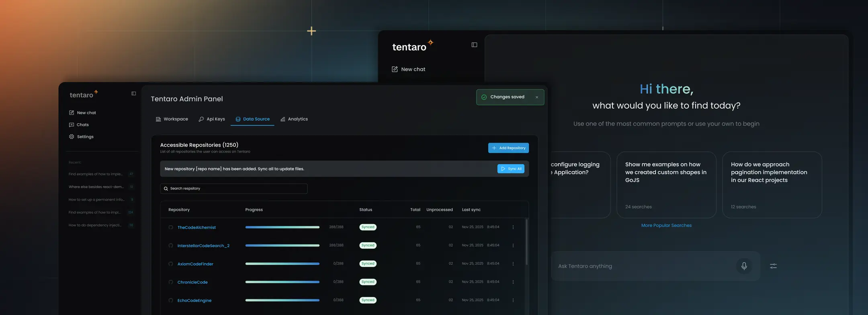Open the InterstellarCodeSearch_2 repository link

point(203,246)
